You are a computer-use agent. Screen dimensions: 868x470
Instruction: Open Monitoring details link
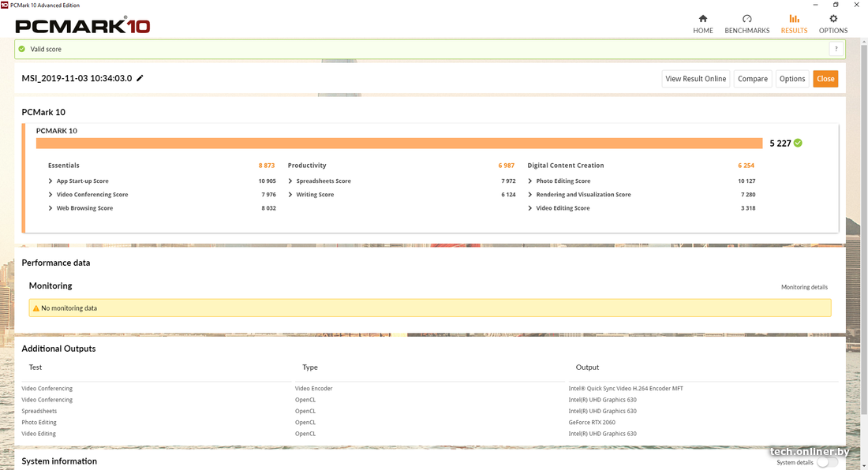(804, 287)
